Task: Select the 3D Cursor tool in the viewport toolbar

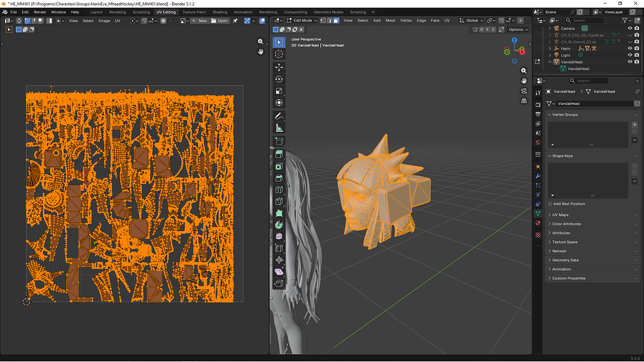Action: (x=279, y=54)
